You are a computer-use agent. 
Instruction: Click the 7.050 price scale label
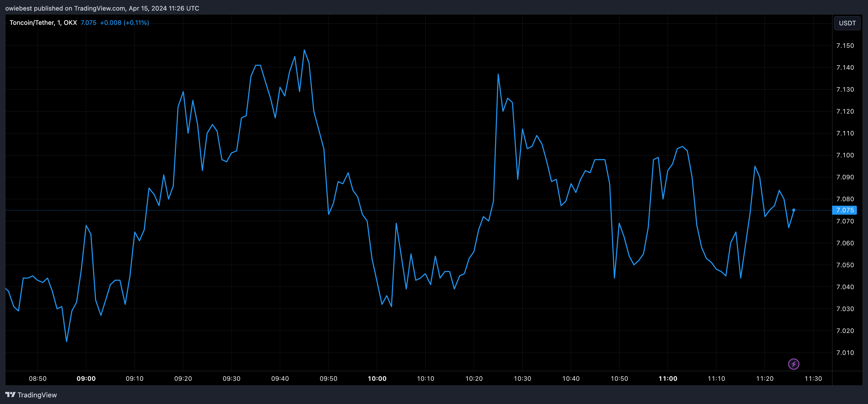tap(845, 265)
